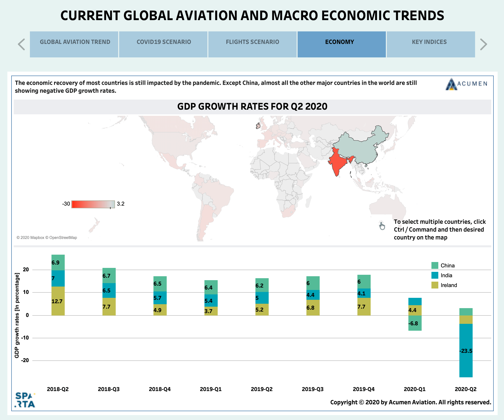The height and width of the screenshot is (420, 504).
Task: Click China -6.8 segment in 2020-Q1
Action: [415, 323]
